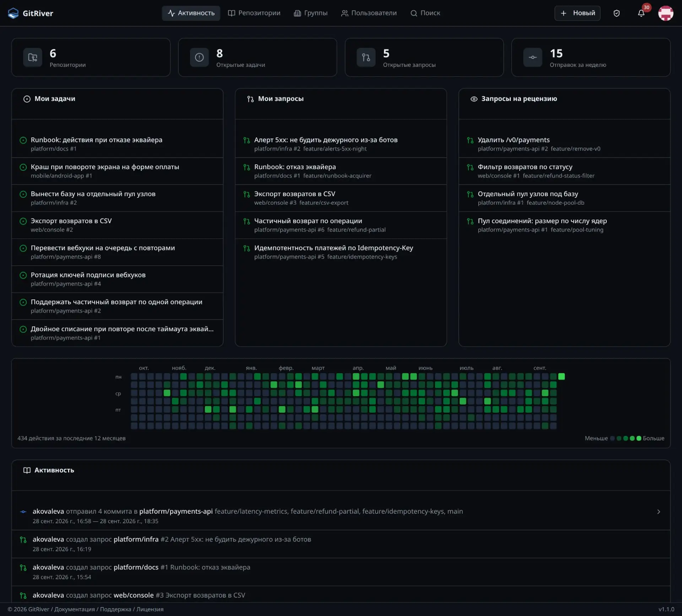Click issue icon beside Runbook: действия при отказе эквайера
This screenshot has width=682, height=616.
click(23, 140)
